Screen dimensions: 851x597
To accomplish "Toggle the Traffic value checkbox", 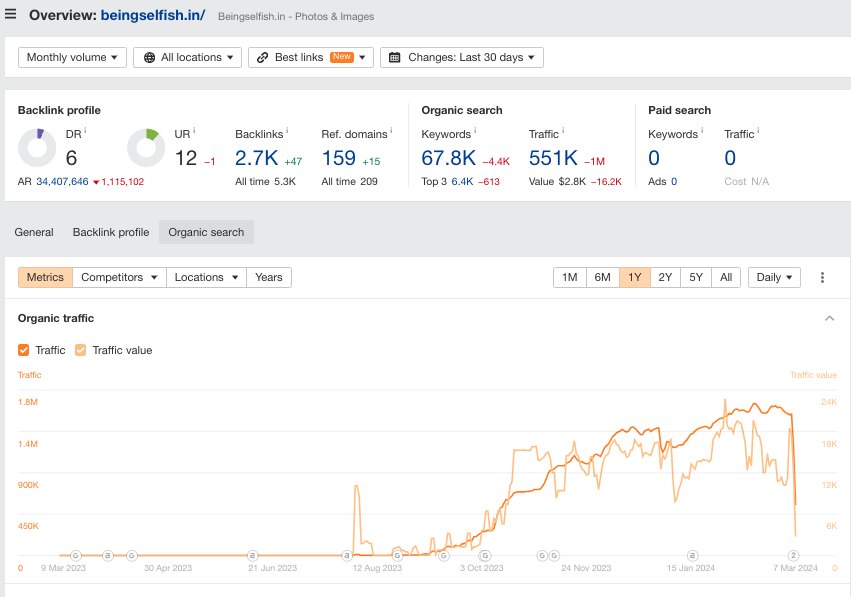I will click(x=81, y=350).
